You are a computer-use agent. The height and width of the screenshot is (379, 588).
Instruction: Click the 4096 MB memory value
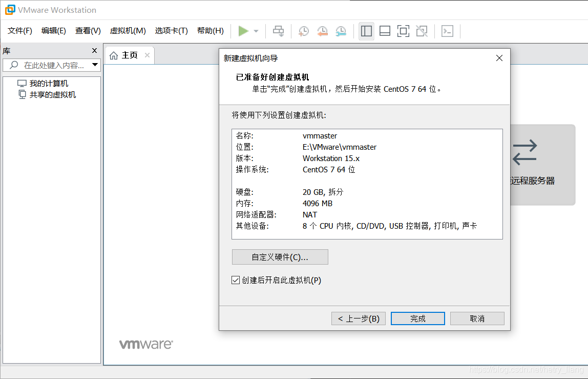(x=318, y=203)
